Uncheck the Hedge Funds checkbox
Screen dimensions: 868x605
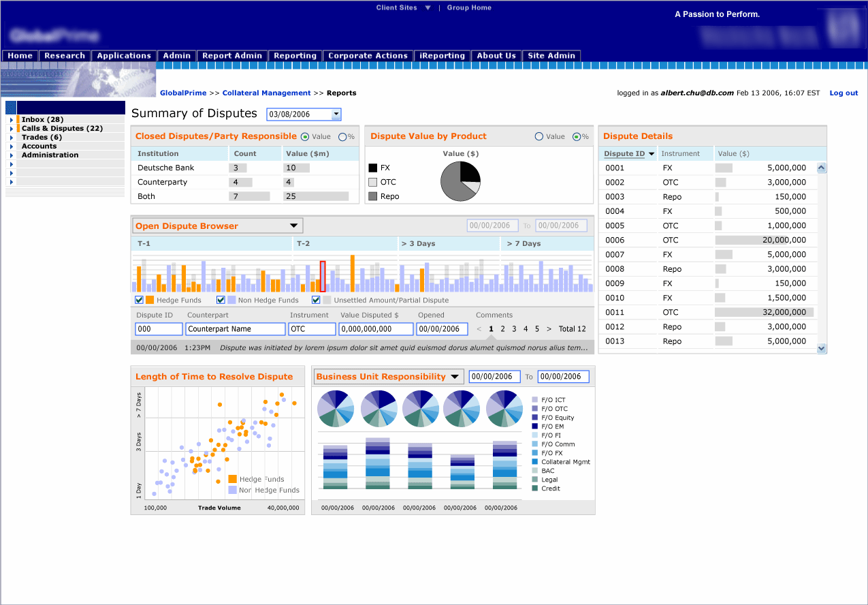click(x=139, y=300)
